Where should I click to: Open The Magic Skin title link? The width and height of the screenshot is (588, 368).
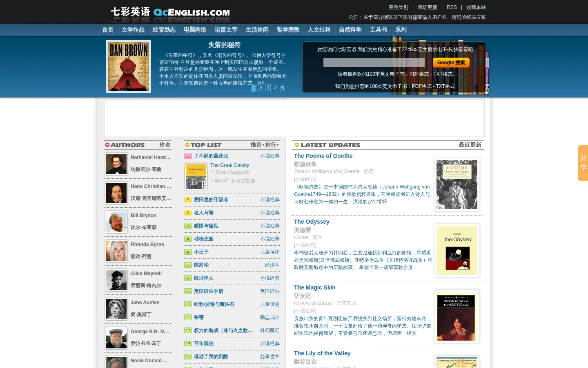[315, 287]
